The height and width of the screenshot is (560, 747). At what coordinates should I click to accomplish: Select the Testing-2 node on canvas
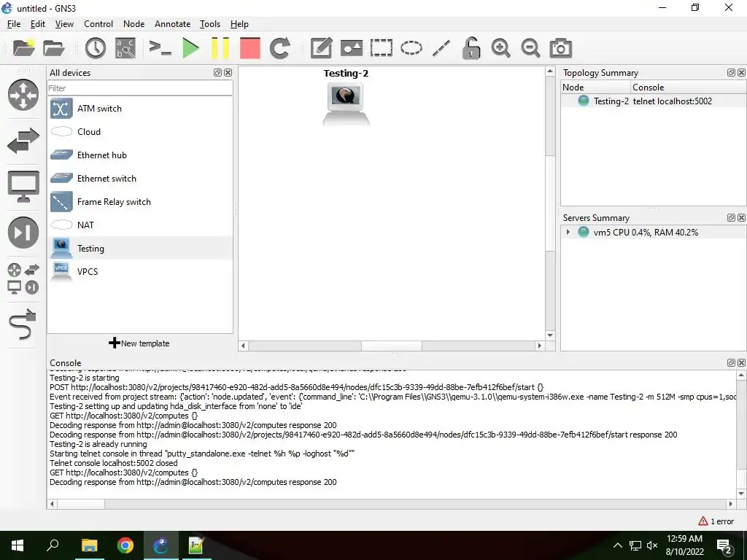tap(346, 104)
